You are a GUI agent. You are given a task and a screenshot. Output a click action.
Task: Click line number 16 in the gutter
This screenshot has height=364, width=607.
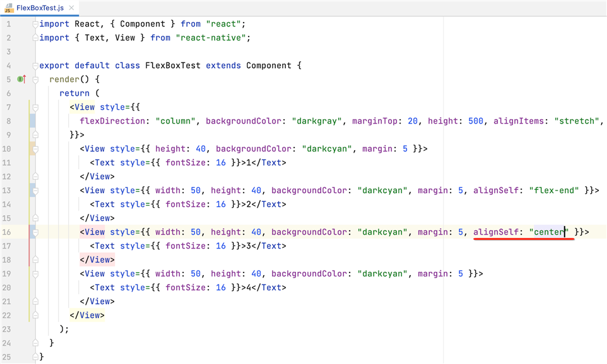[8, 232]
